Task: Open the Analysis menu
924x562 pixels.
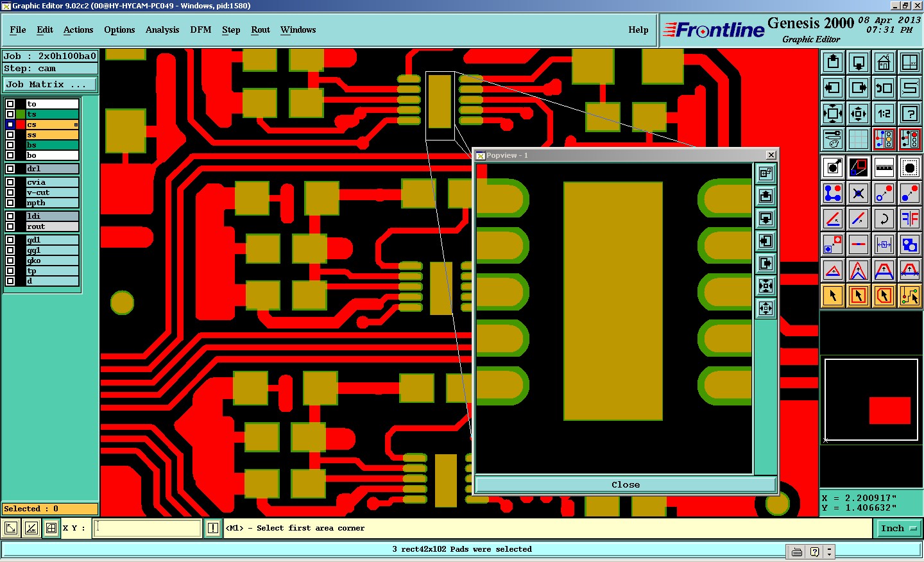Action: pyautogui.click(x=162, y=30)
